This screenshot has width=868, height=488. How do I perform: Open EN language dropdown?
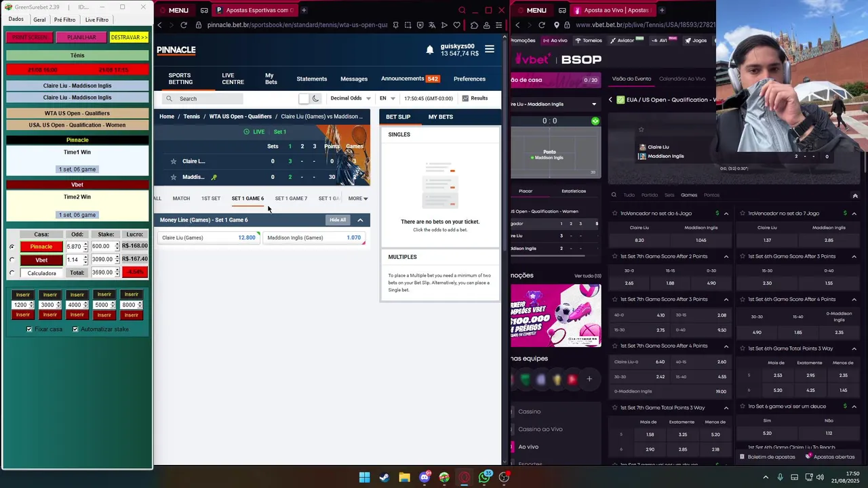click(x=387, y=98)
